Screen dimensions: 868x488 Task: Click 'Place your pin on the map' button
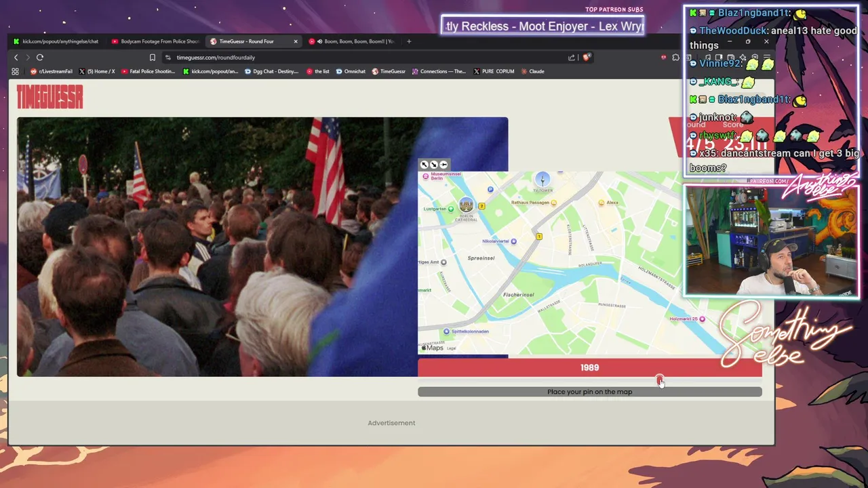click(x=590, y=392)
